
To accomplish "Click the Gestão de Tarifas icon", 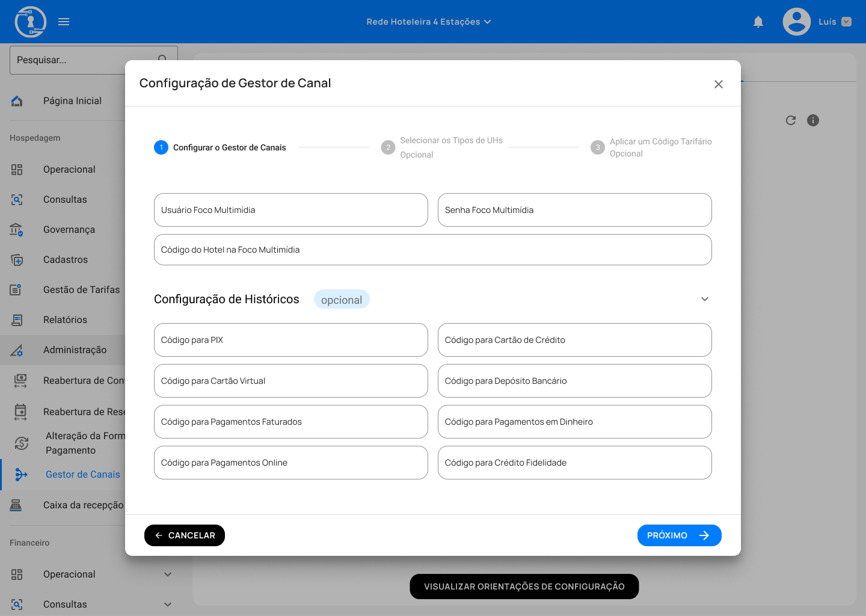I will 17,290.
